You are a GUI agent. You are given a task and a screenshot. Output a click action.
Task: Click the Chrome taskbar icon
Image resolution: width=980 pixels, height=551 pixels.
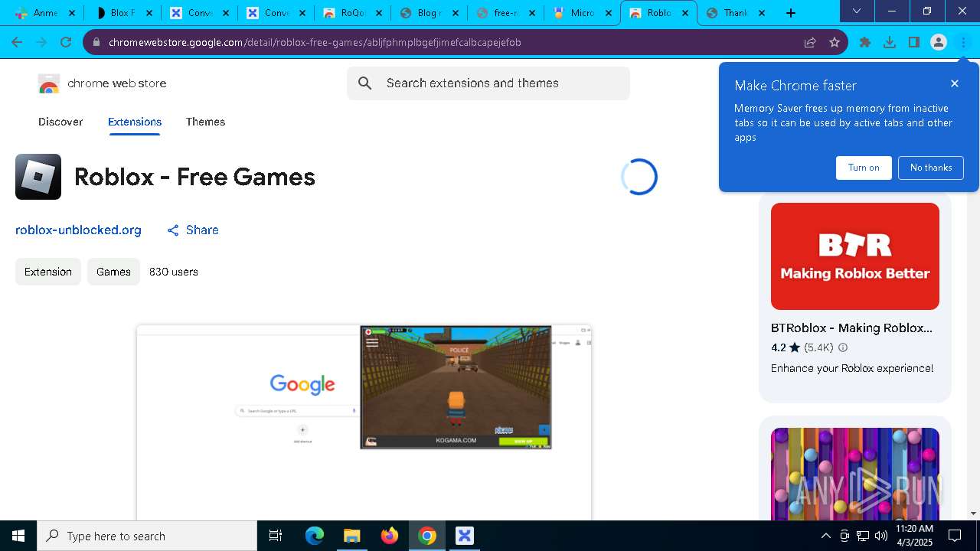tap(427, 536)
